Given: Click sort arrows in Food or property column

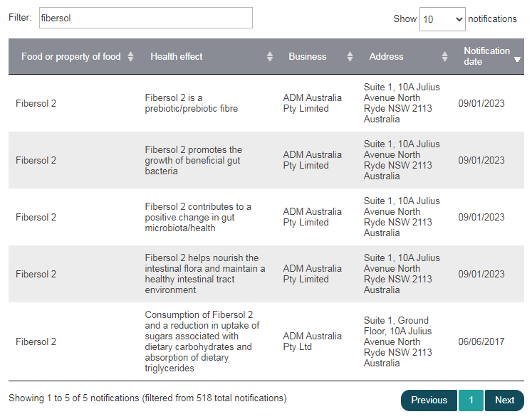Looking at the screenshot, I should (130, 57).
